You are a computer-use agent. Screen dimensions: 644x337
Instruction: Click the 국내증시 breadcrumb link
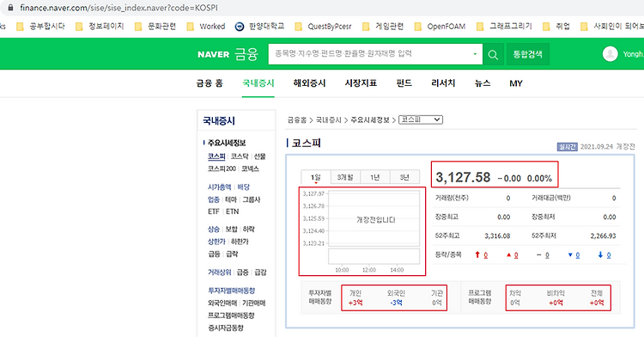coord(329,120)
